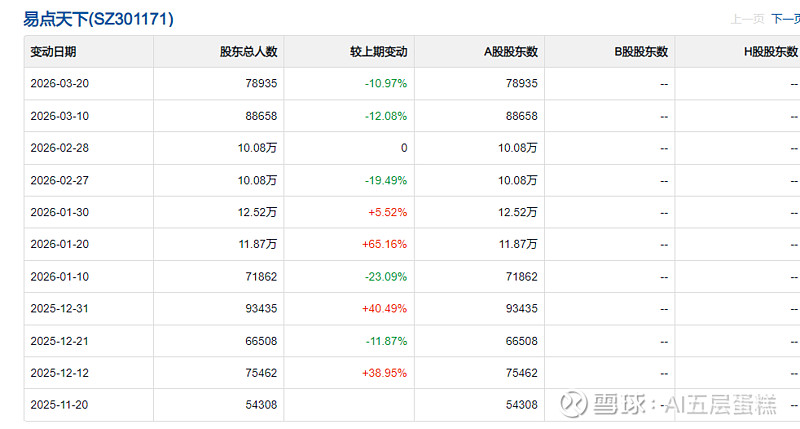Click total shareholders 78935 in 2026-03-20 row

tap(261, 84)
